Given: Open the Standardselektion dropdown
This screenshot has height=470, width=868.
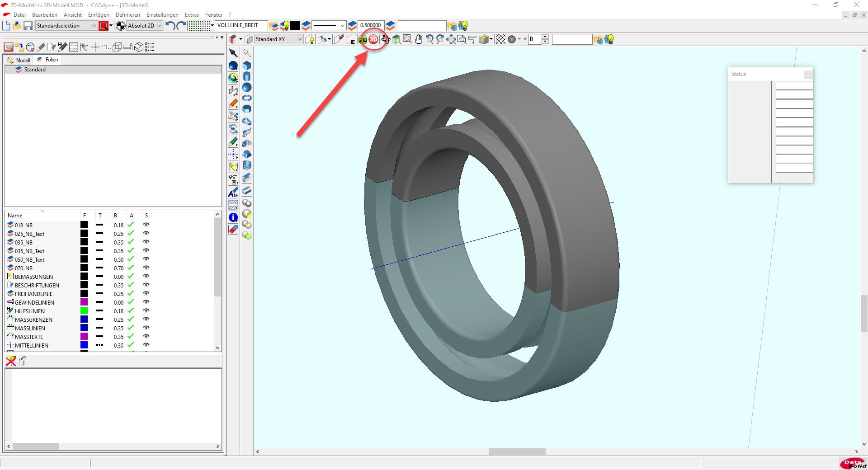Looking at the screenshot, I should click(x=94, y=26).
